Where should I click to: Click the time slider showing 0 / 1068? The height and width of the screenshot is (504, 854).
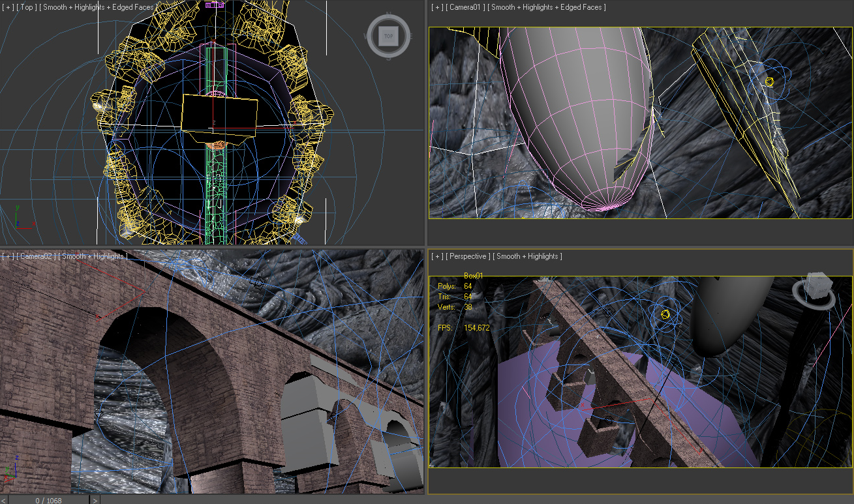pos(50,500)
